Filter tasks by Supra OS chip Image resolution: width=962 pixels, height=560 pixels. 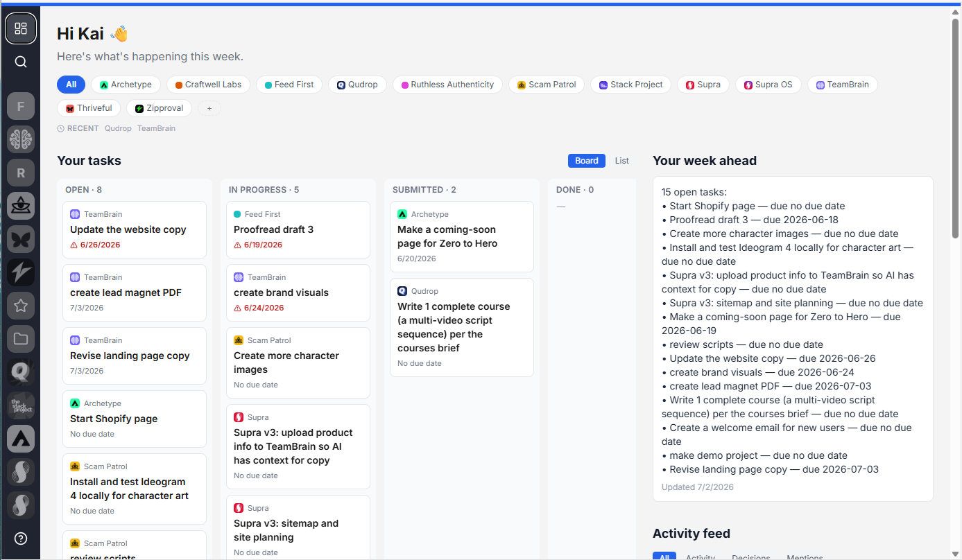tap(768, 85)
